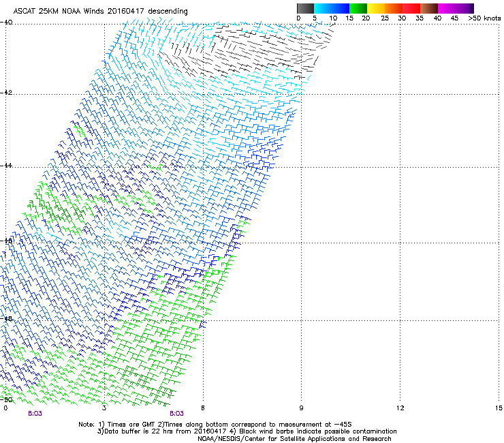Screen dimensions: 504x443
Task: Click the legend value "10" under color bar
Action: click(x=333, y=18)
